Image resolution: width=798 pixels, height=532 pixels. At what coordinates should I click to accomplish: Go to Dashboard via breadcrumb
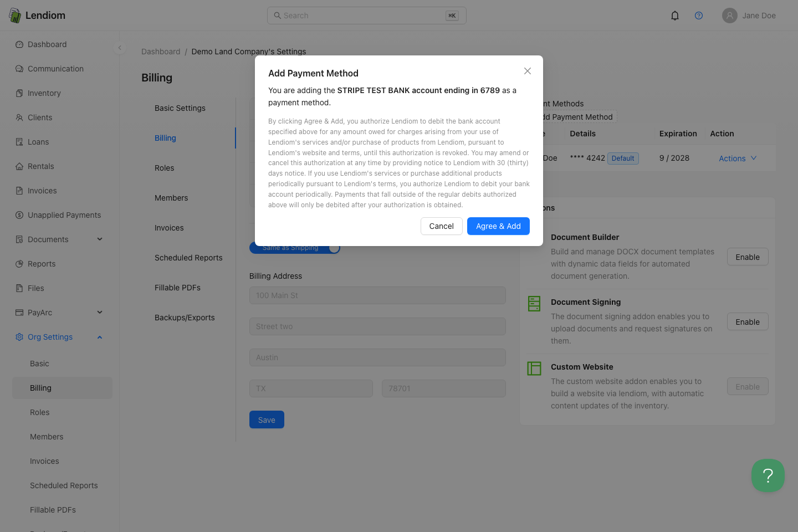(161, 52)
